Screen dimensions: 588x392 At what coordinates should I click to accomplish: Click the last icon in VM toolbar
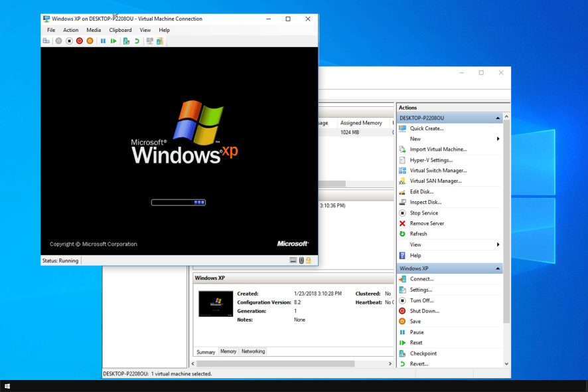(160, 41)
